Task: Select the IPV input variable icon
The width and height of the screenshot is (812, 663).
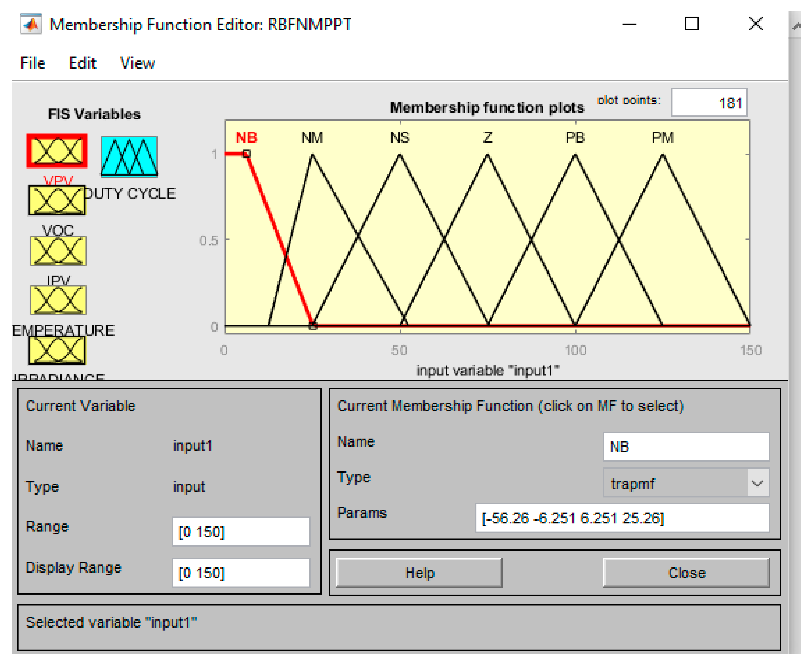Action: click(58, 251)
